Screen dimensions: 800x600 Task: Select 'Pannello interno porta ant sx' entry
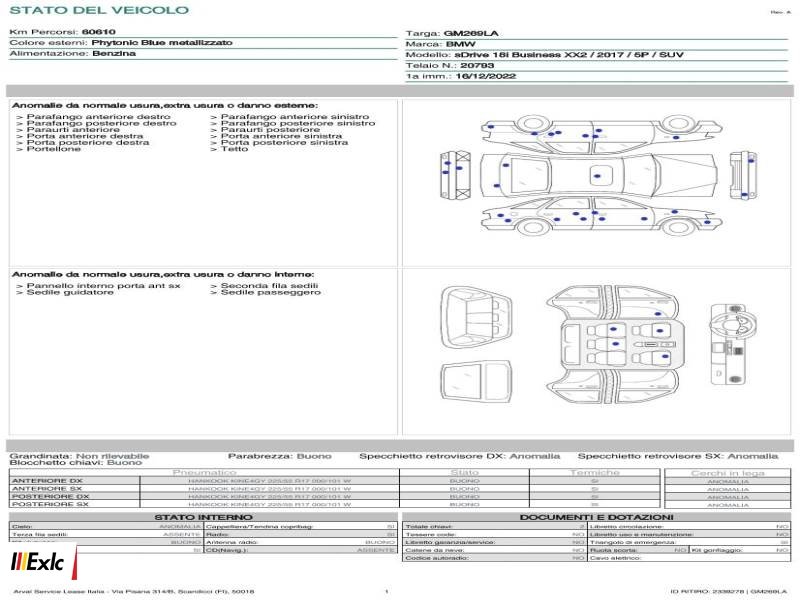click(x=104, y=286)
